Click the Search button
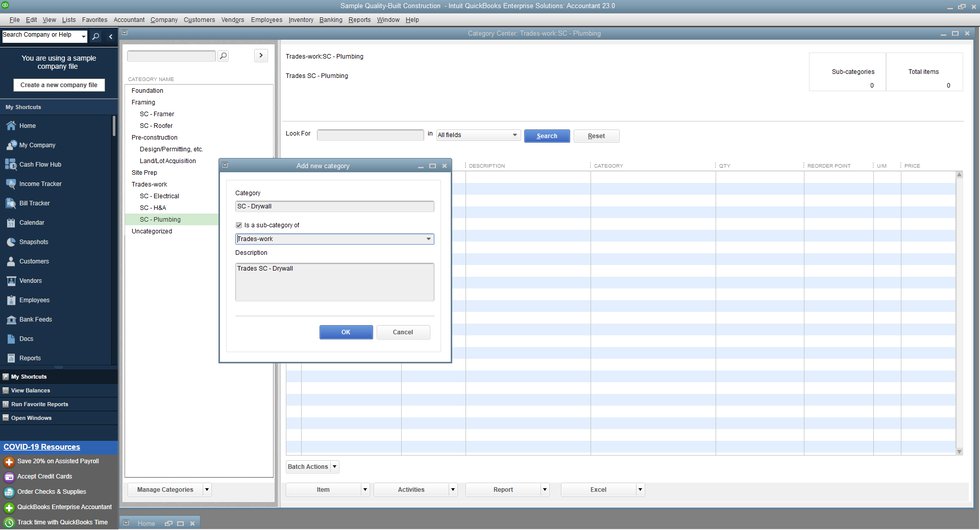980x530 pixels. click(x=547, y=136)
